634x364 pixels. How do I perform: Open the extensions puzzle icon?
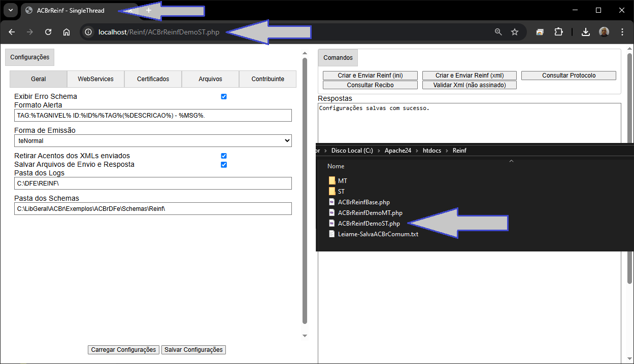coord(558,32)
